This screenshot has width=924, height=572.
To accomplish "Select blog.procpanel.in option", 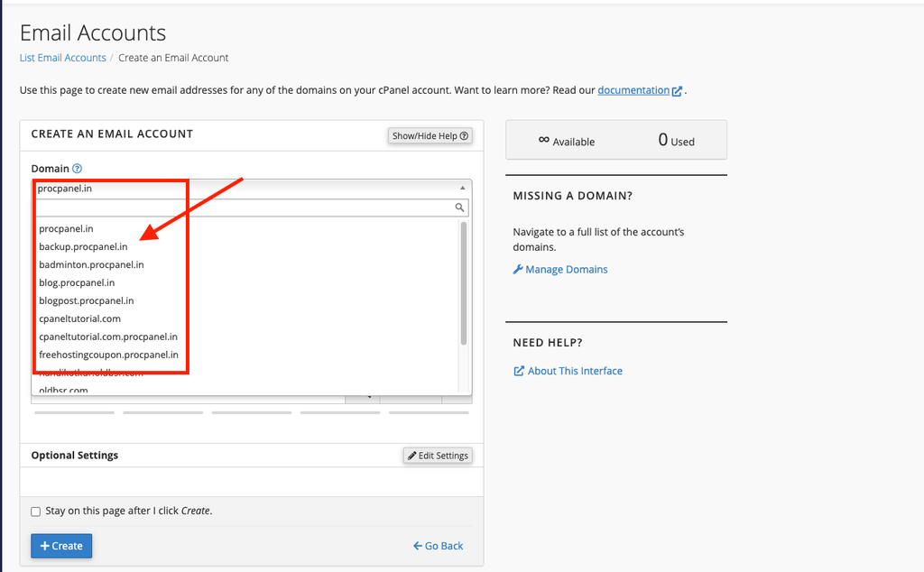I will 77,282.
